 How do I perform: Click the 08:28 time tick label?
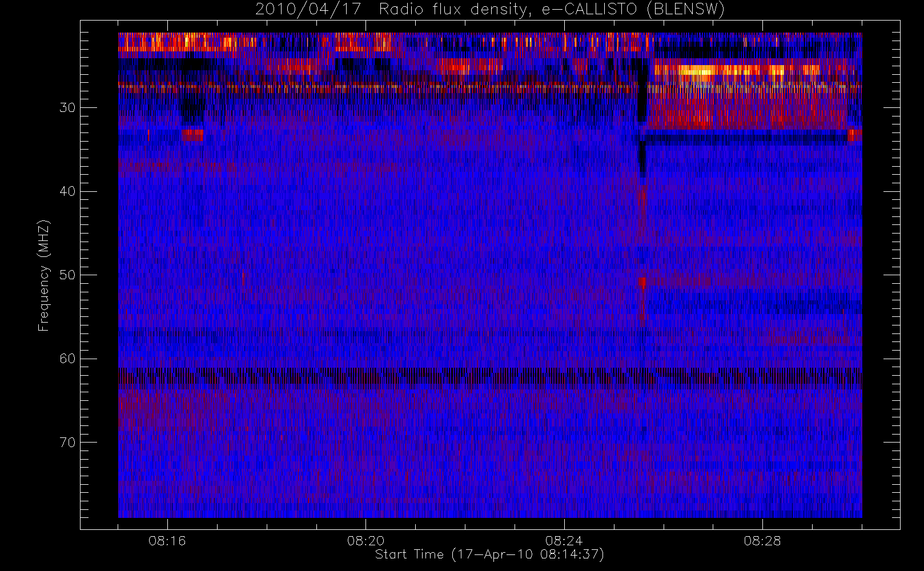click(762, 541)
